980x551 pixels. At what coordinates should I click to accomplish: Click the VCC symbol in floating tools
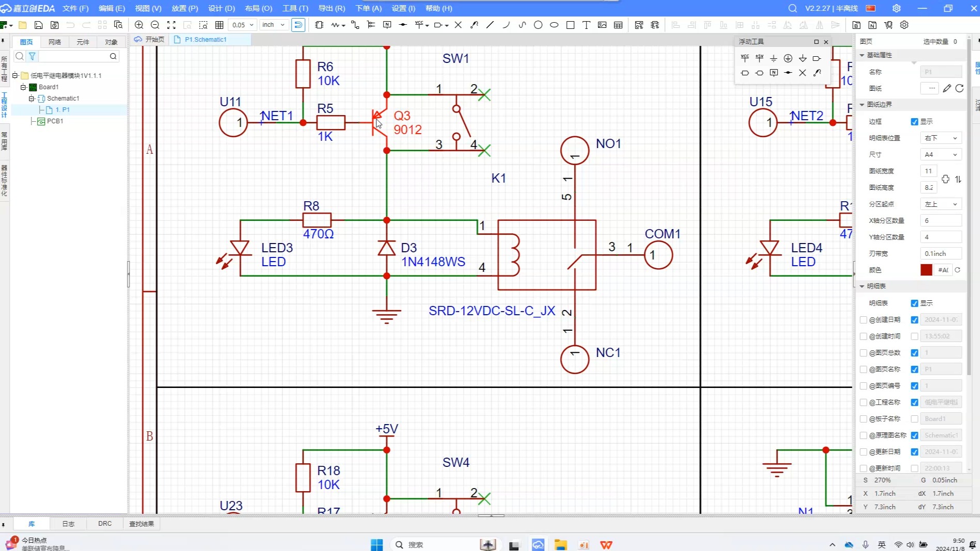(x=745, y=58)
